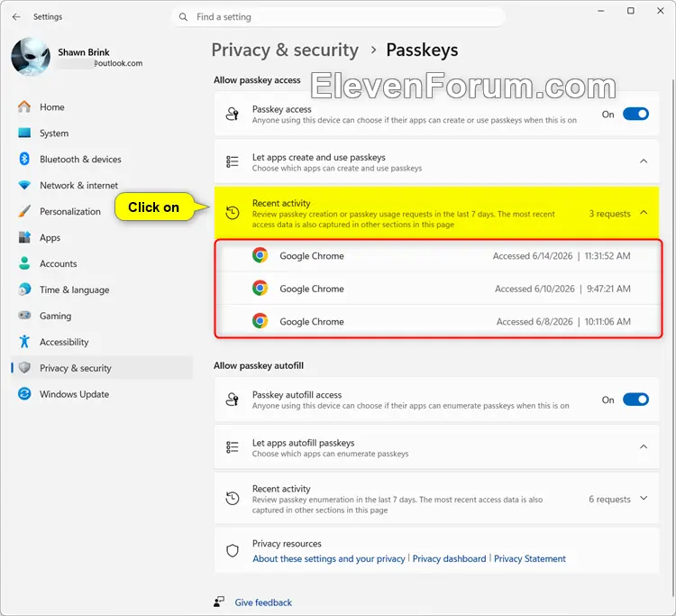Open Gaming settings
The height and width of the screenshot is (616, 676).
[102, 316]
